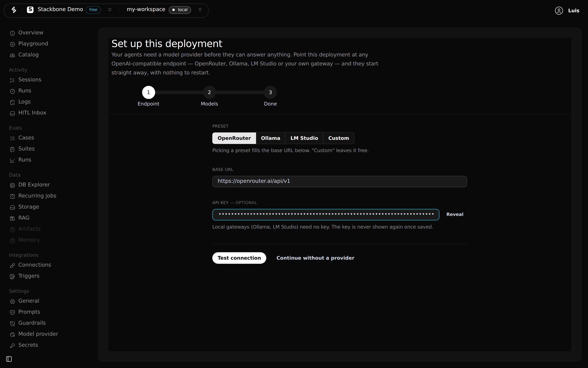Image resolution: width=588 pixels, height=368 pixels.
Task: Open the Model provider icon
Action: coord(12,335)
